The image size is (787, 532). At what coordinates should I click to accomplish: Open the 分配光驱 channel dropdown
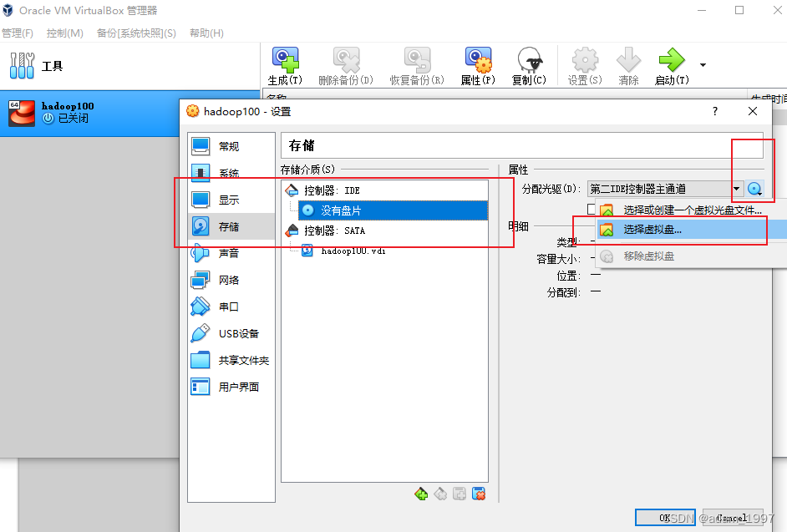(736, 189)
